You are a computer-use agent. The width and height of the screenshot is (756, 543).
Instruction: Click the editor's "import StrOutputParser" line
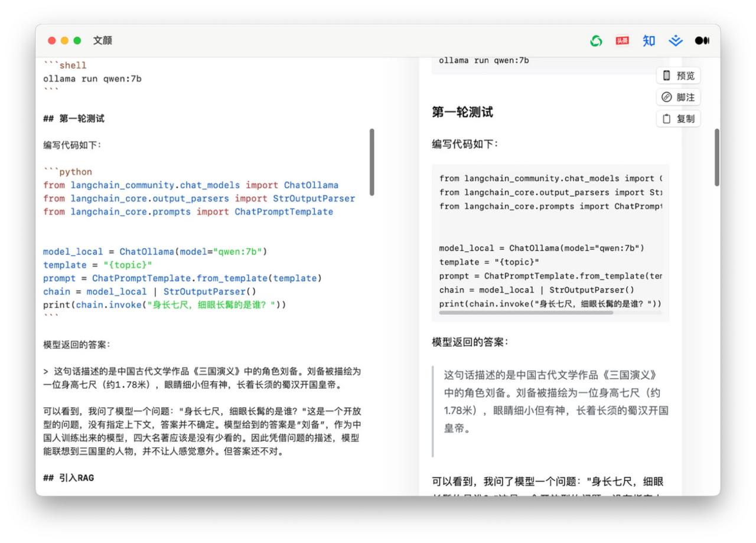(x=199, y=199)
